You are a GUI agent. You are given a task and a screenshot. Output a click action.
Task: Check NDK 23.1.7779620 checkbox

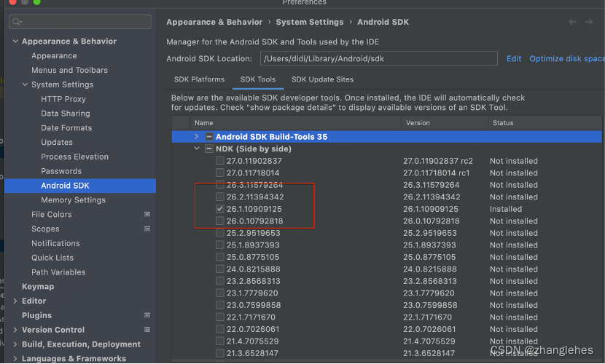[220, 293]
